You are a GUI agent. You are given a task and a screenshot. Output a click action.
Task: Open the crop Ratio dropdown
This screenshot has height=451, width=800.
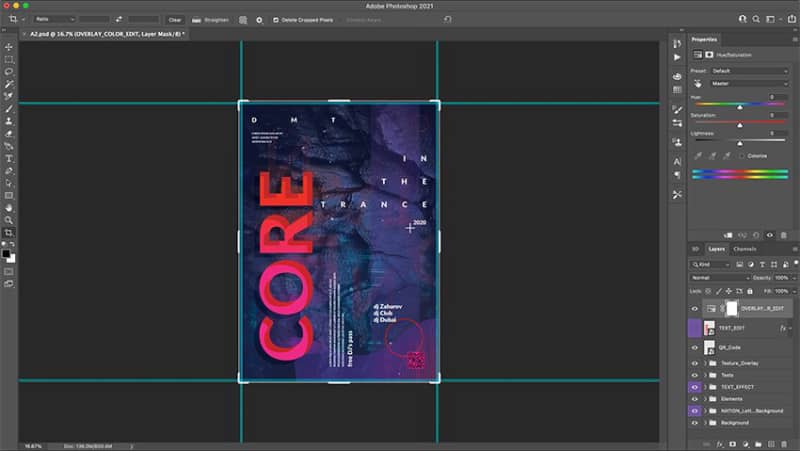55,19
